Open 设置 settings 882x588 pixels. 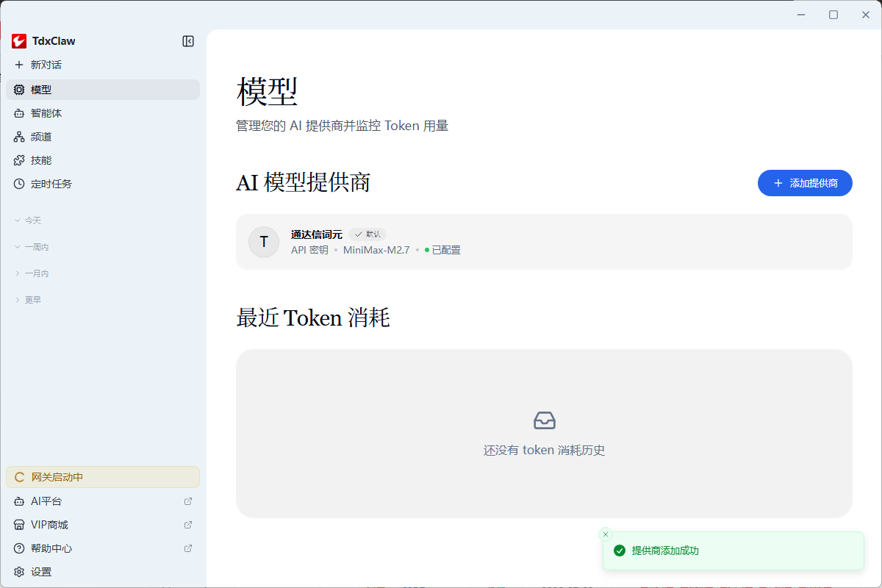tap(103, 572)
